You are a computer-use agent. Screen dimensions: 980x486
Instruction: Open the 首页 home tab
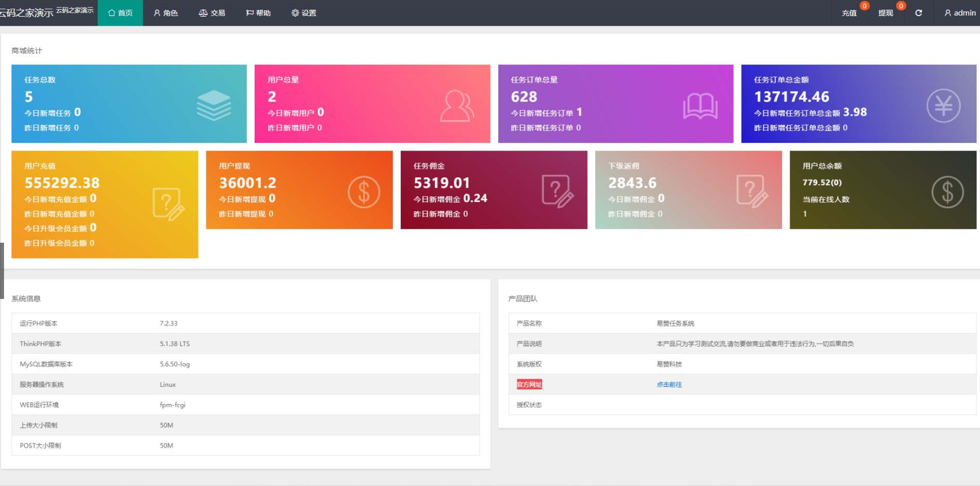click(x=120, y=13)
